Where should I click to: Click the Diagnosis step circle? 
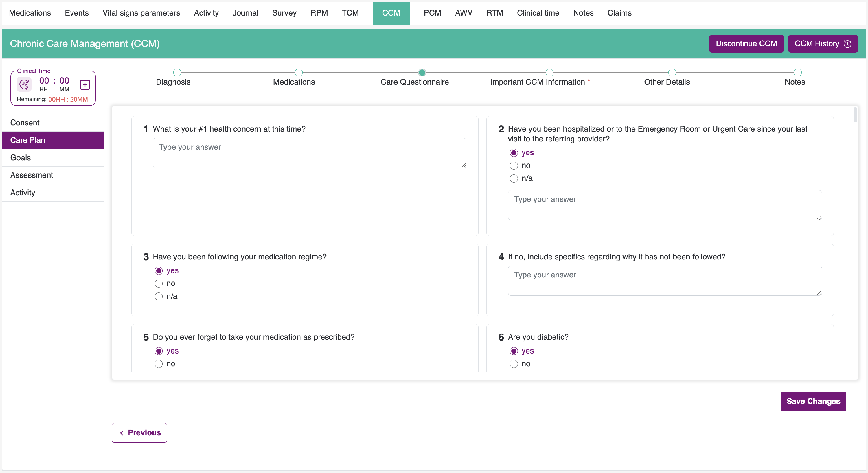(x=177, y=72)
